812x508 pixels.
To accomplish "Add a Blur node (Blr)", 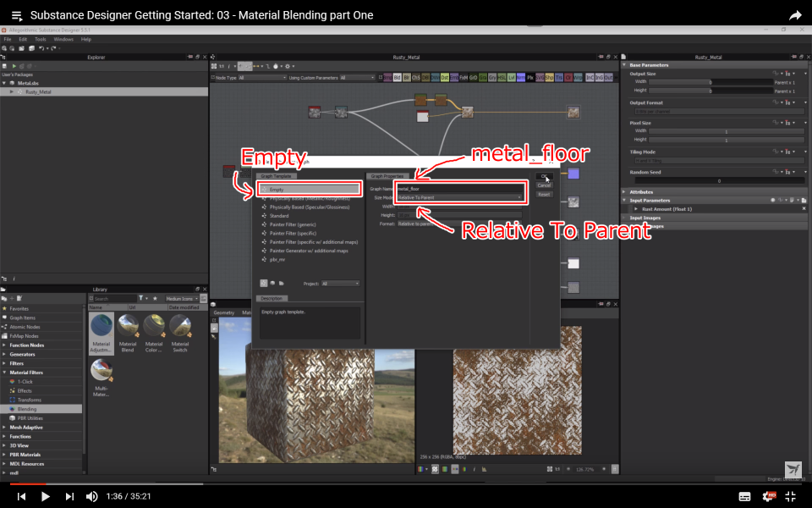I will [x=407, y=78].
